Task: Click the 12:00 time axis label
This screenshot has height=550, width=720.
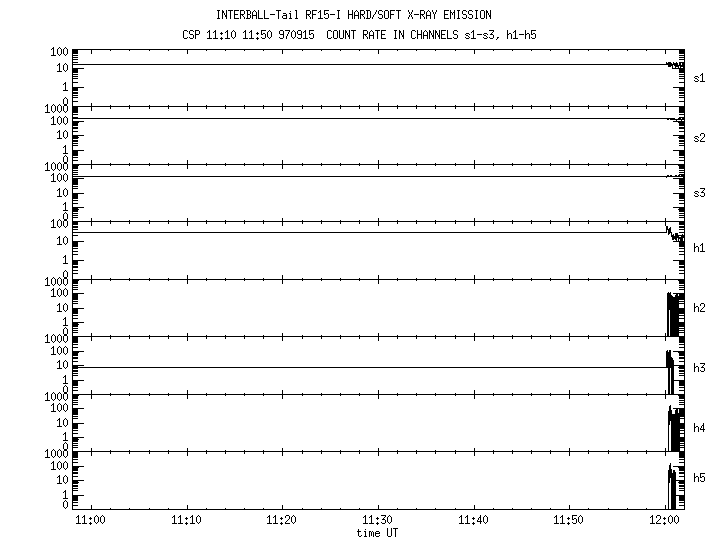Action: (664, 520)
